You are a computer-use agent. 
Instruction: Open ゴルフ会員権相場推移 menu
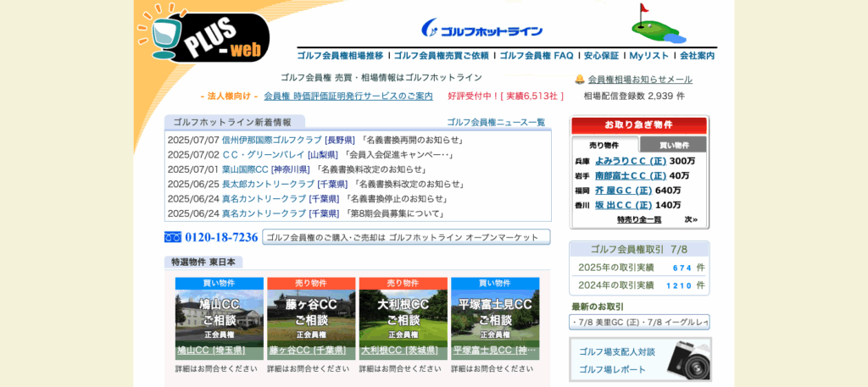[340, 56]
